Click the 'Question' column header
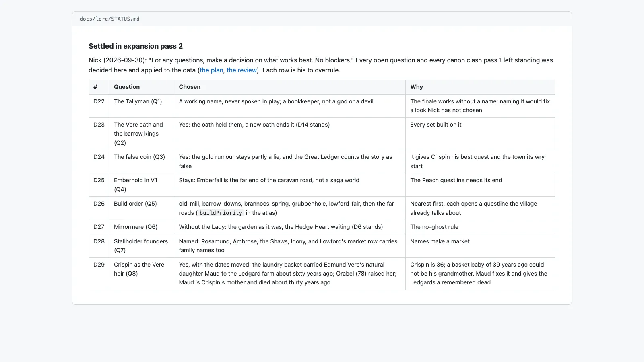The image size is (644, 362). click(x=142, y=87)
